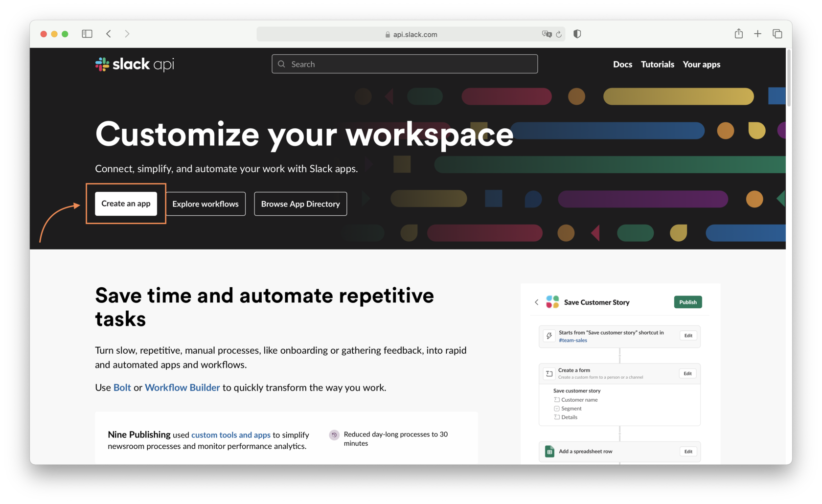
Task: Click the lock icon beside api.slack.com
Action: [388, 35]
